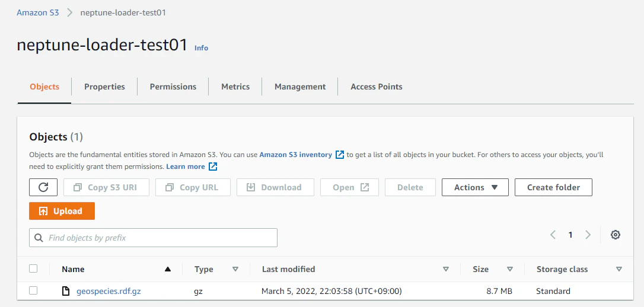
Task: Open table preferences gear icon
Action: coord(616,235)
